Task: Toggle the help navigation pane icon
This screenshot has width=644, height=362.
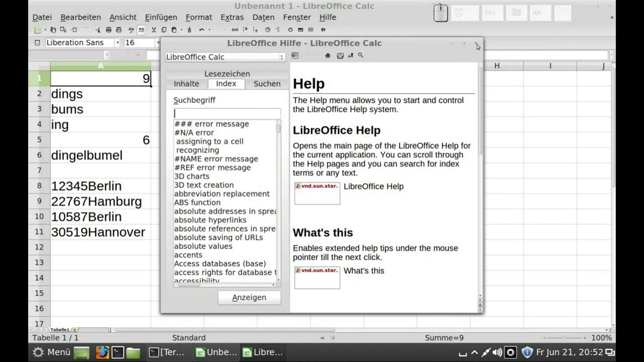Action: [295, 56]
